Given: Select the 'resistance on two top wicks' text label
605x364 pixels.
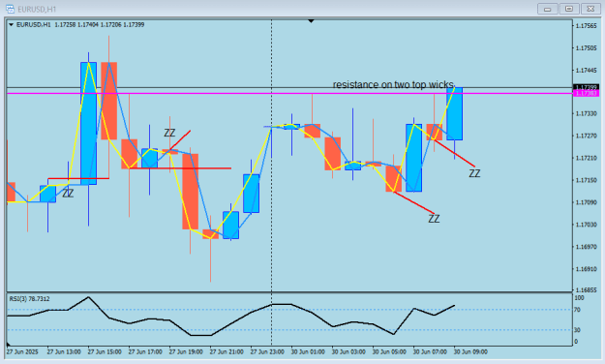Looking at the screenshot, I should click(x=393, y=84).
